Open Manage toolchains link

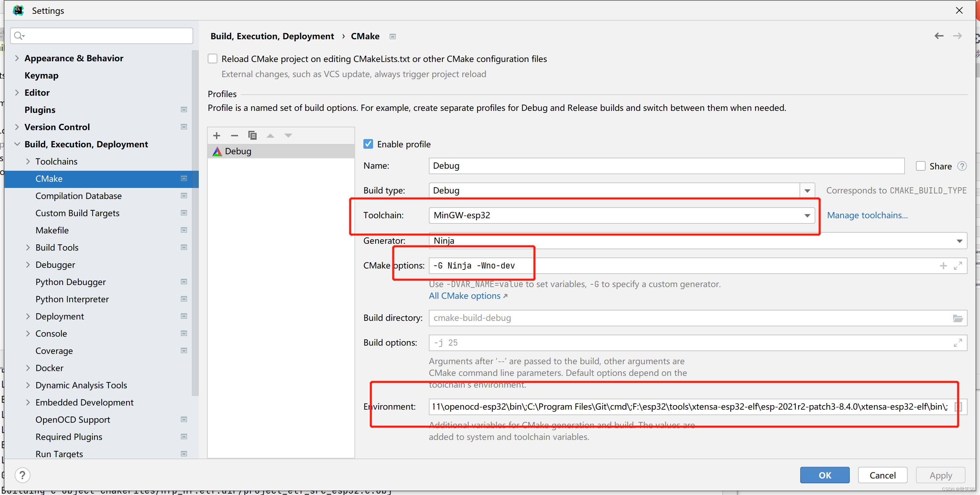[x=867, y=215]
